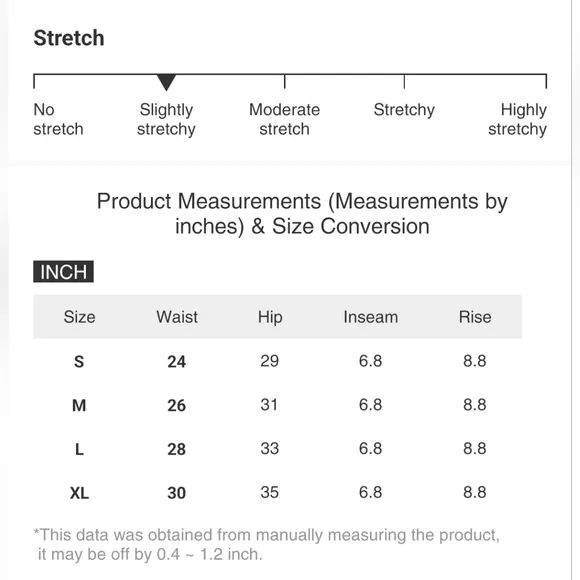Select the INCH unit label

click(63, 272)
